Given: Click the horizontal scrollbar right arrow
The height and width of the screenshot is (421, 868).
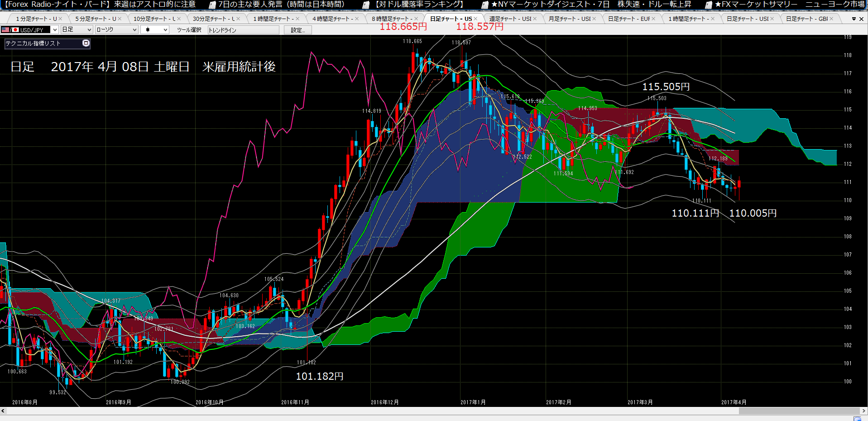Looking at the screenshot, I should pos(864,411).
